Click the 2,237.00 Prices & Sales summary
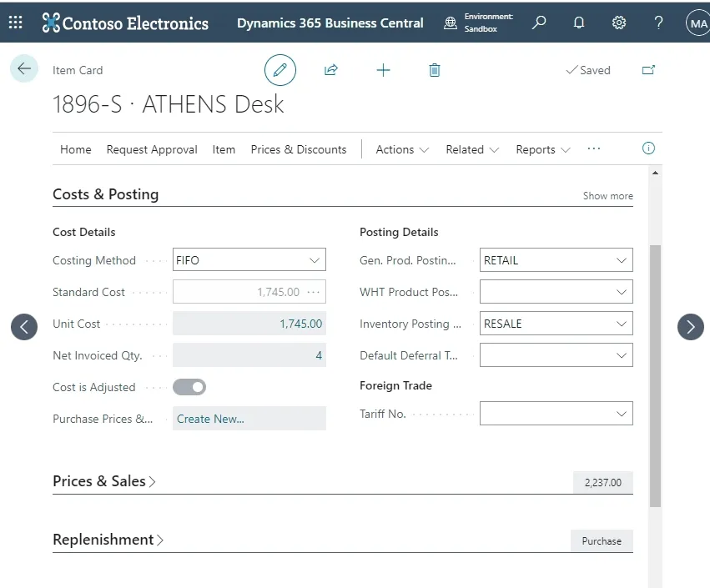The width and height of the screenshot is (710, 588). (602, 483)
